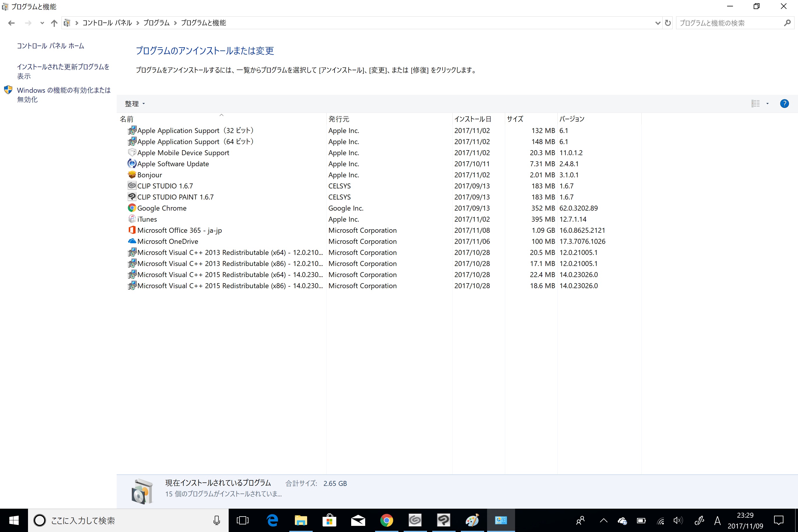Viewport: 798px width, 532px height.
Task: Open Task View in the taskbar
Action: pos(243,520)
